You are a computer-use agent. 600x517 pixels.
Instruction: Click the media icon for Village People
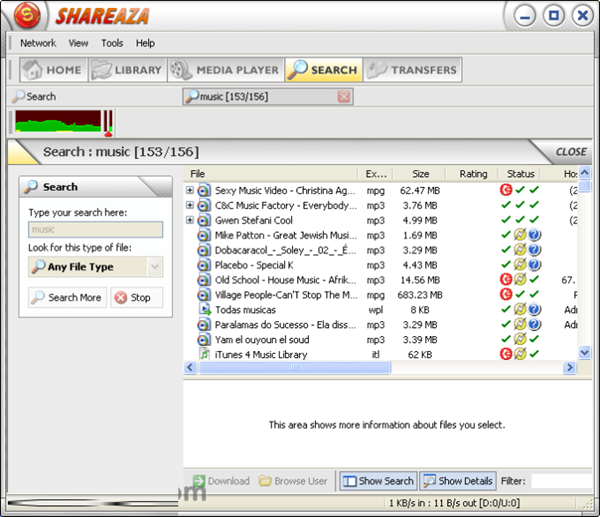(204, 295)
